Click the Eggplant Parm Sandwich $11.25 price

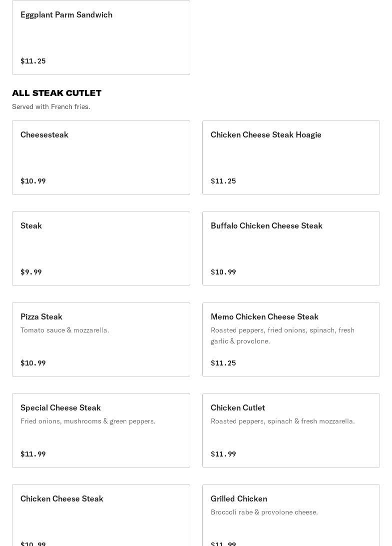coord(33,61)
